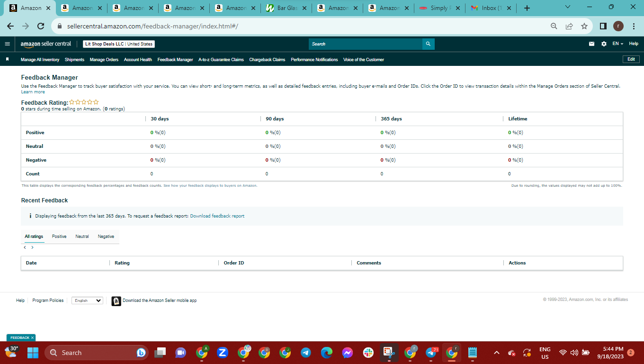
Task: Open Slack from the taskbar
Action: tap(368, 353)
